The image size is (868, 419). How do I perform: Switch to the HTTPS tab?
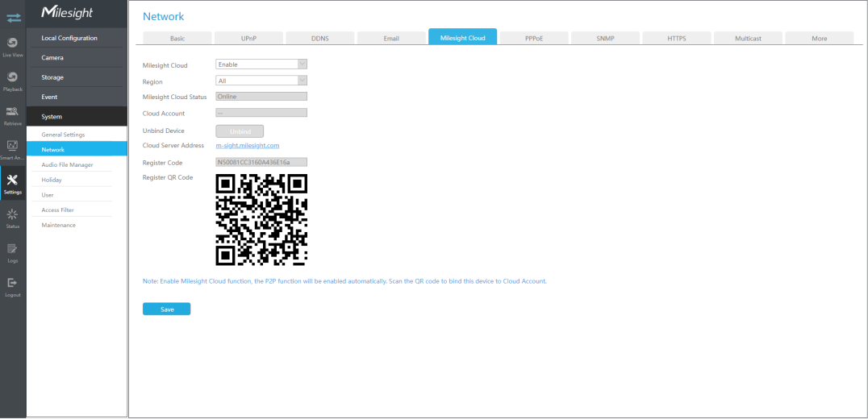677,38
